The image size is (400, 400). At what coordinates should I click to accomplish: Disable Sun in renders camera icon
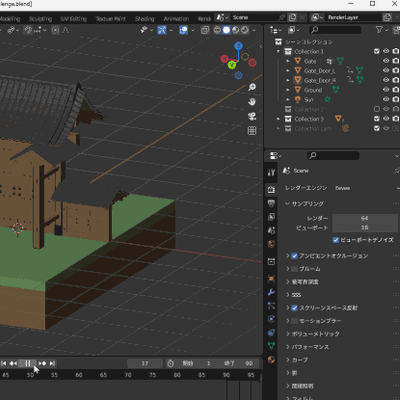pos(396,99)
